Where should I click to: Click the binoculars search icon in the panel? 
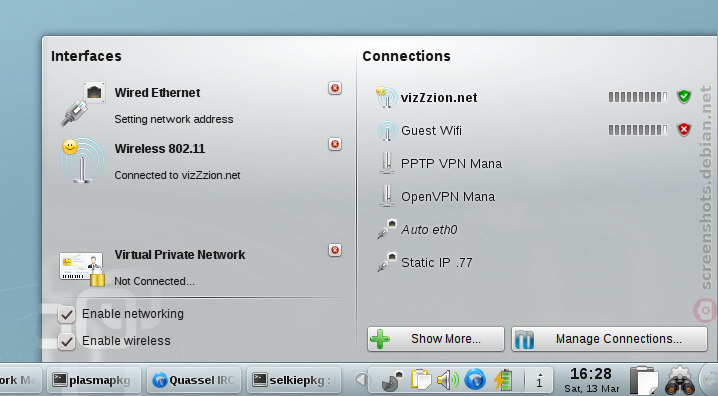click(680, 380)
